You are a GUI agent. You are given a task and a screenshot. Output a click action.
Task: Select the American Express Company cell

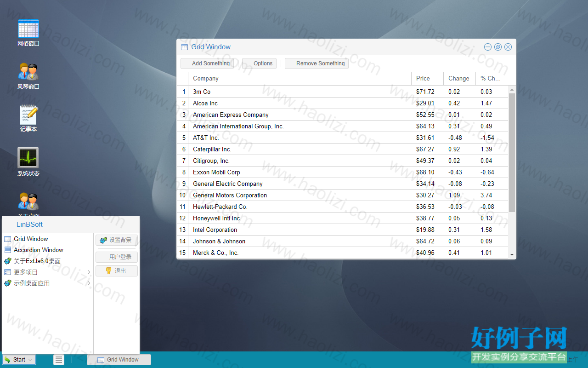pyautogui.click(x=300, y=115)
